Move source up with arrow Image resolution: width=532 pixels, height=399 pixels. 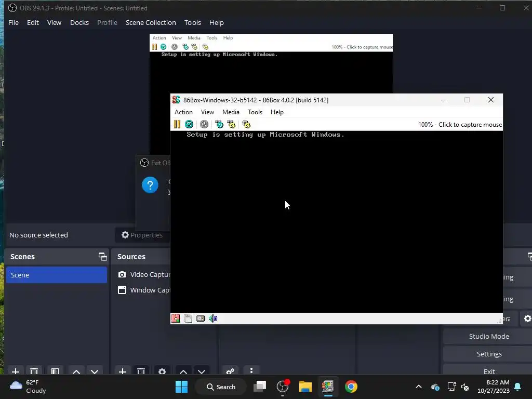click(183, 371)
